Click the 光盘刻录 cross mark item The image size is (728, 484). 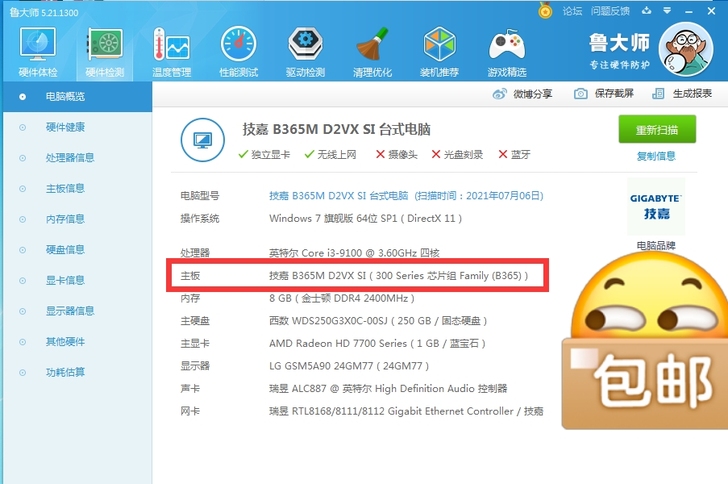click(457, 155)
